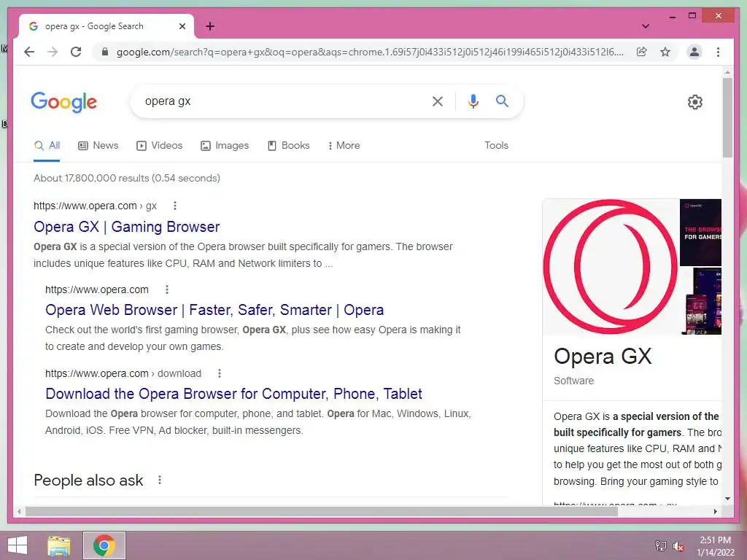Open the Opera GX devices thumbnail
747x560 pixels.
tap(700, 301)
